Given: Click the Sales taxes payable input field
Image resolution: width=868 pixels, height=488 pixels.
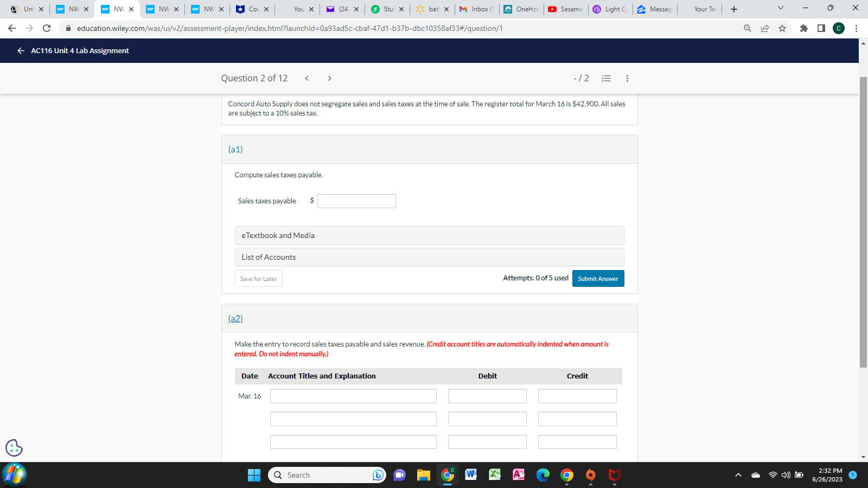Looking at the screenshot, I should [356, 201].
